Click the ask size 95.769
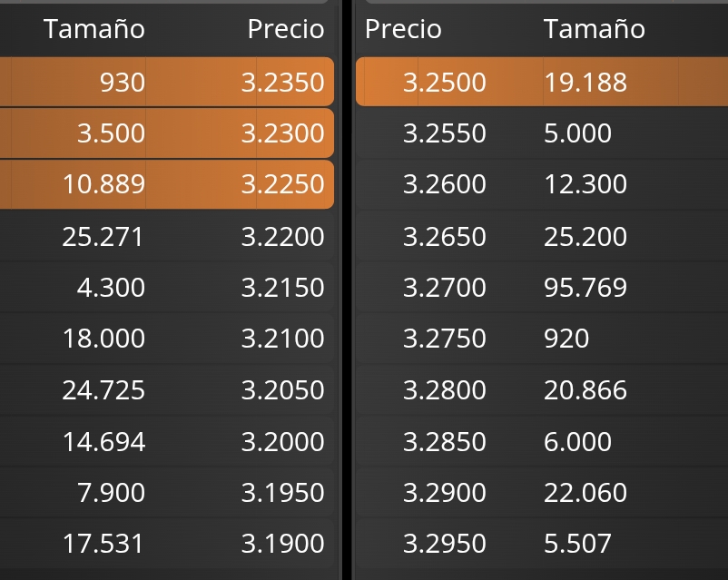728x580 pixels. coord(585,287)
